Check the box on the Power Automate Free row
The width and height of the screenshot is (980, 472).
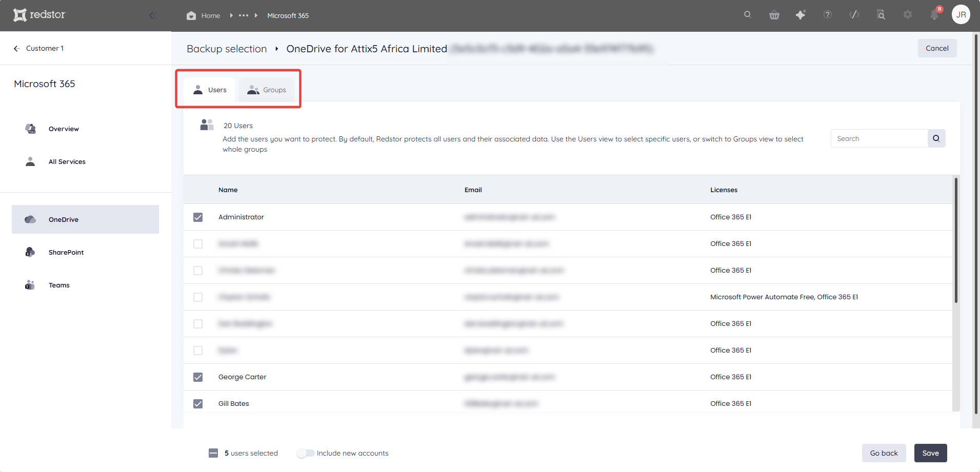(x=198, y=297)
